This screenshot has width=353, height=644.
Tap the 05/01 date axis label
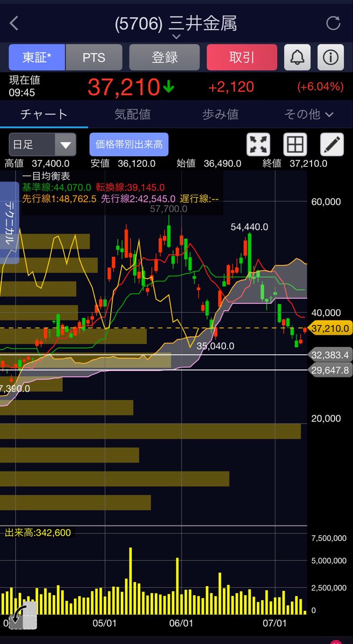coord(105,624)
